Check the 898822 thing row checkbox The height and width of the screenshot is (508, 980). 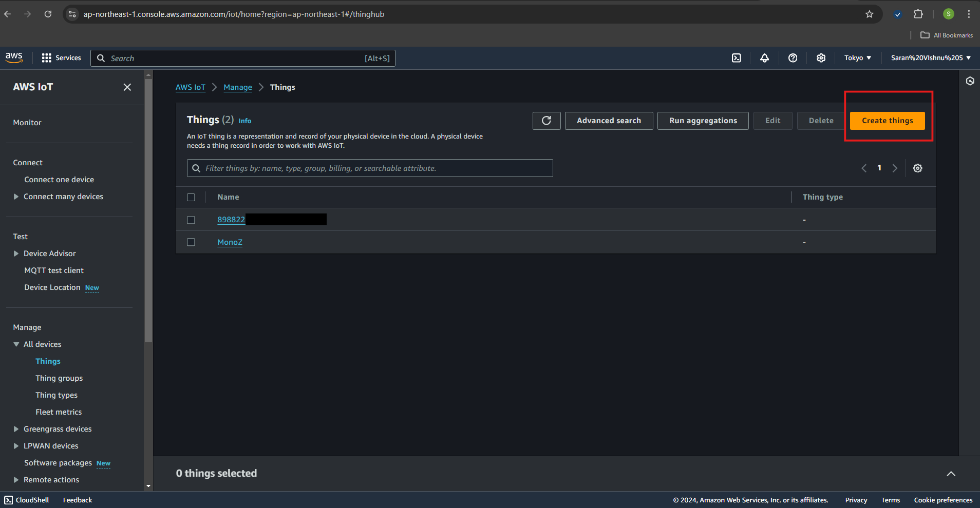click(x=191, y=220)
